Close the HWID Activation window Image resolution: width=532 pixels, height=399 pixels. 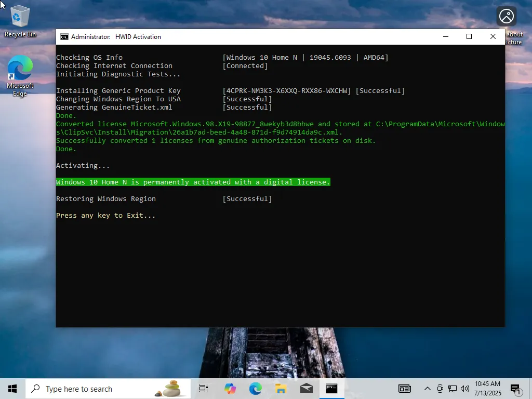tap(493, 37)
